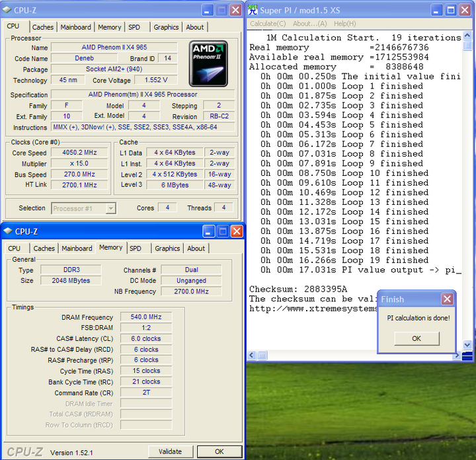Click the Cycle Time value 15 clocks
Image resolution: width=476 pixels, height=460 pixels.
pyautogui.click(x=146, y=371)
